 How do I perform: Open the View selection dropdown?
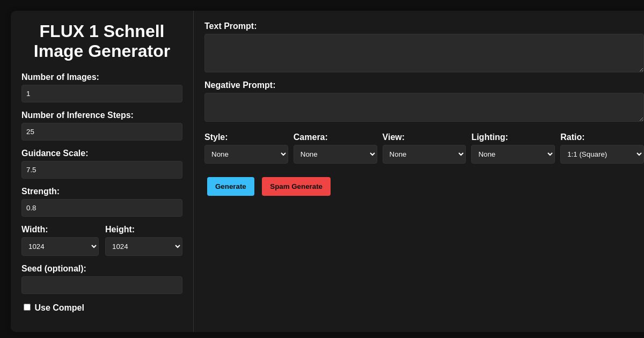tap(424, 154)
